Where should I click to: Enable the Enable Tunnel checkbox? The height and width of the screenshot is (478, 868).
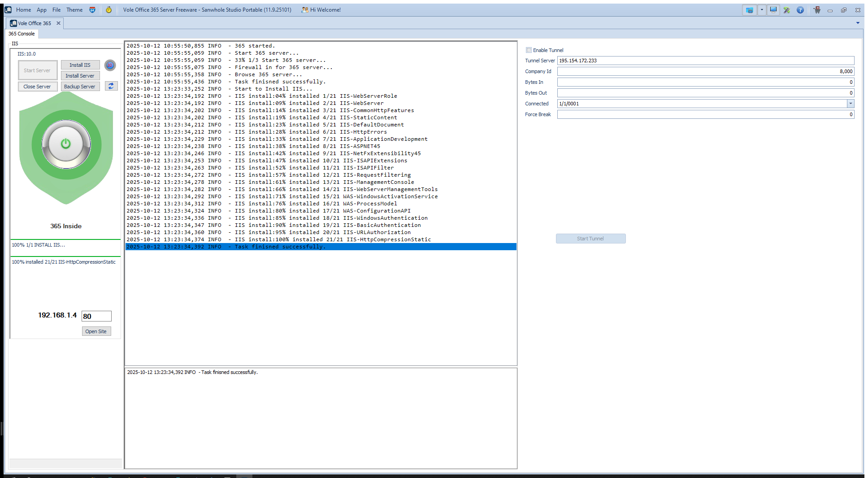(529, 50)
